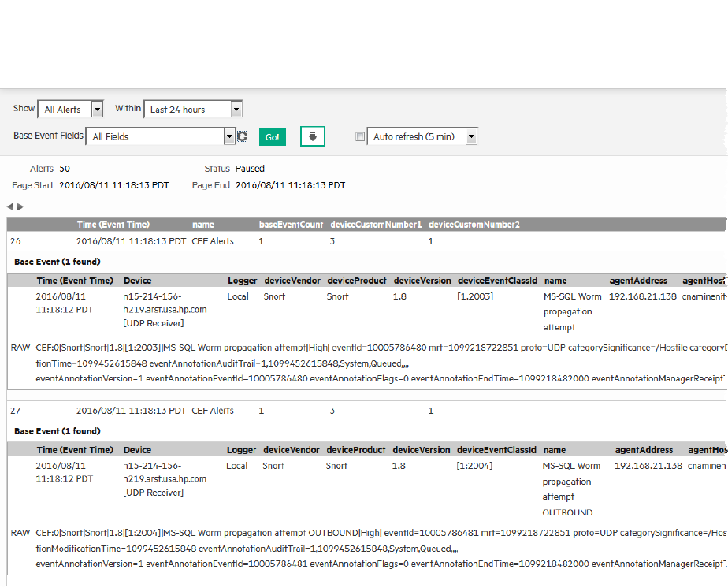Screen dimensions: 728x588
Task: Click device n15-214-156-h219.arst.usa.hp.com in first event
Action: [165, 310]
